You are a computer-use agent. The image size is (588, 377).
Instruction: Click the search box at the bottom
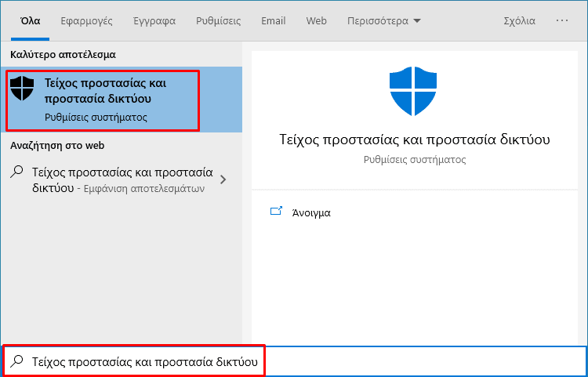click(x=294, y=361)
